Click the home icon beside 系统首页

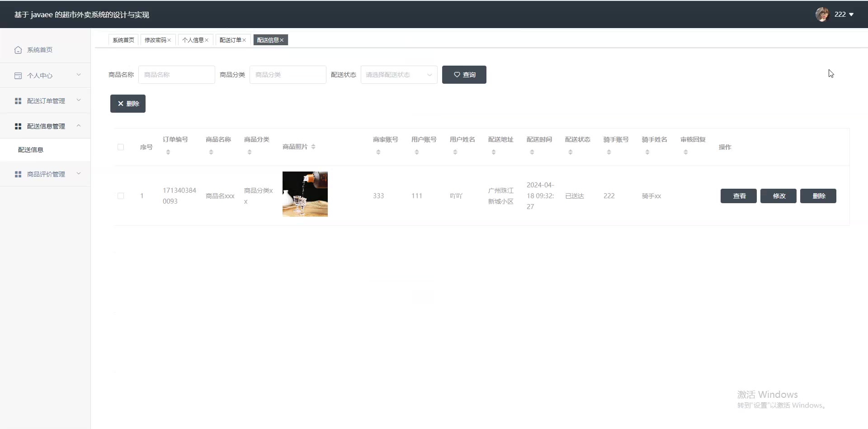tap(18, 50)
